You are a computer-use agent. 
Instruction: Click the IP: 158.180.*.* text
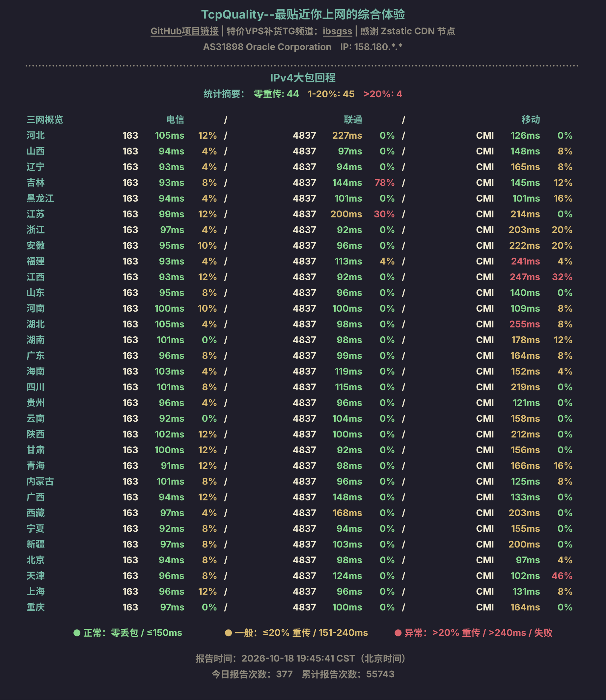tap(371, 47)
